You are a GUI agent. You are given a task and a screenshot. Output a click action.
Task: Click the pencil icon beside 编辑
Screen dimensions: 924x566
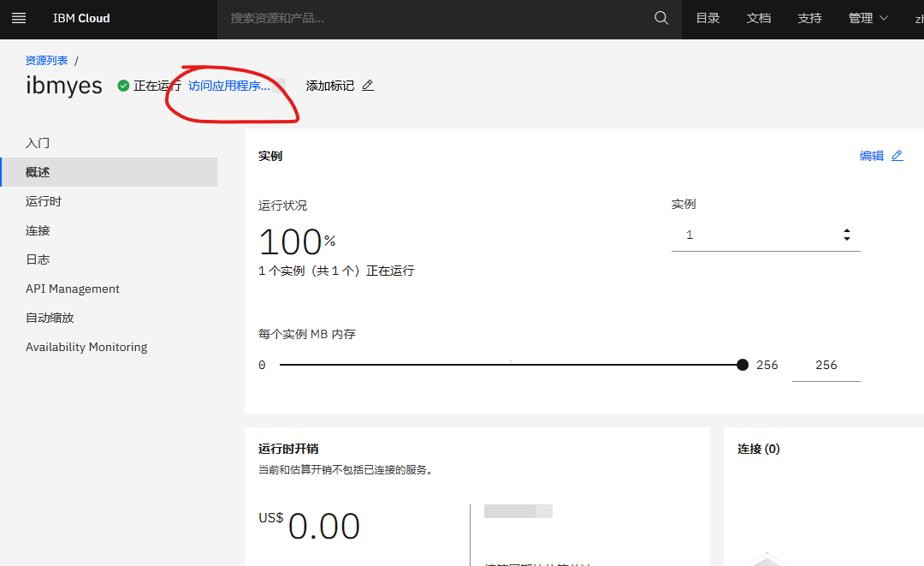pyautogui.click(x=897, y=156)
